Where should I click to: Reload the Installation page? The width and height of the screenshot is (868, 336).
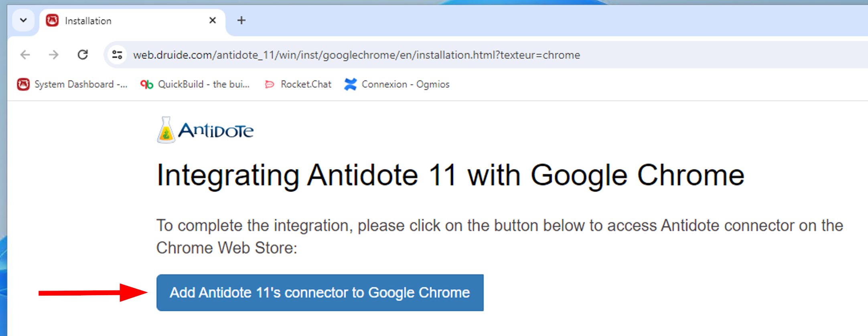[83, 55]
